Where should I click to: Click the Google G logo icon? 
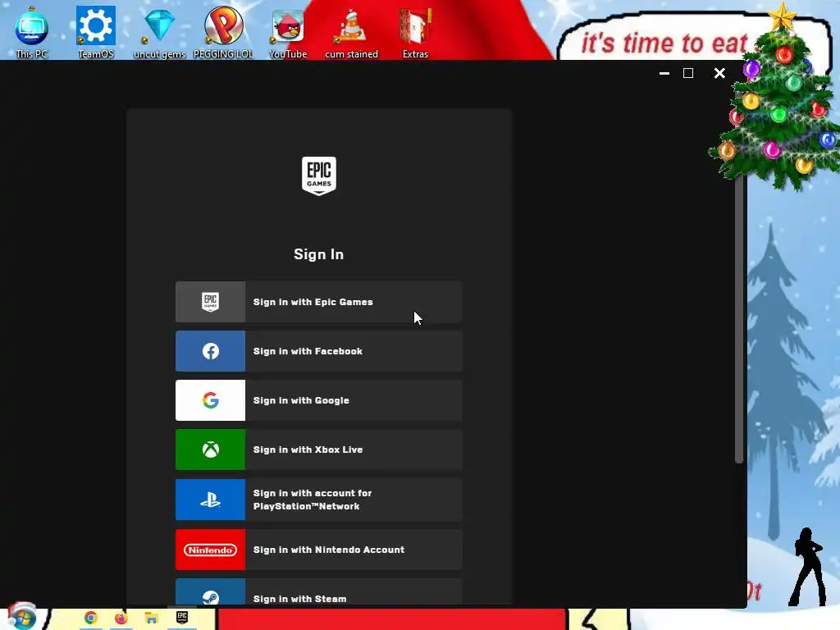tap(211, 400)
